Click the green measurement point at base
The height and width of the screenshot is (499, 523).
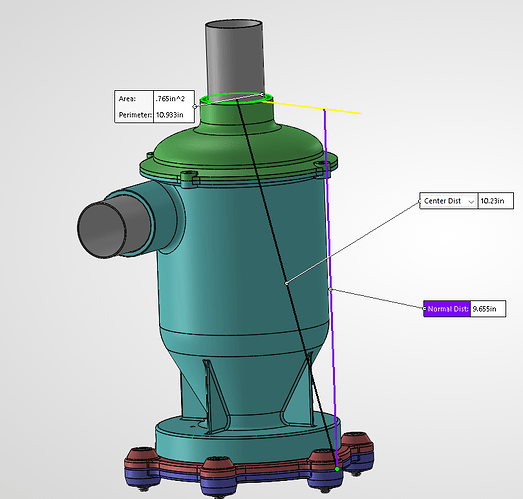click(337, 469)
